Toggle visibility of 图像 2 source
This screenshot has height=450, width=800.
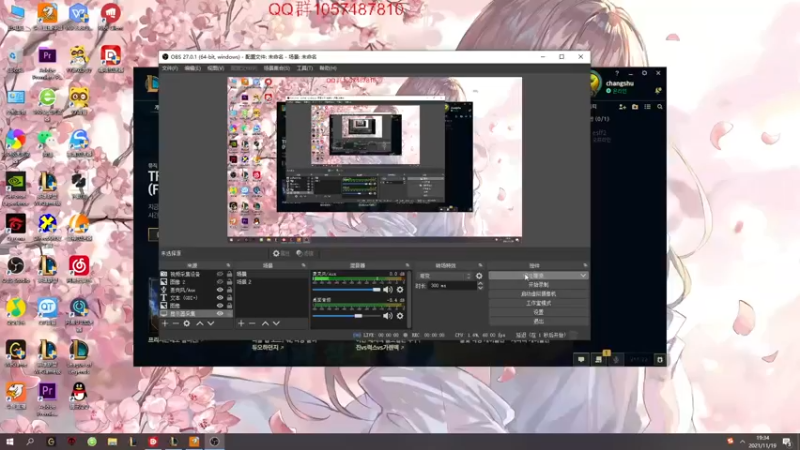click(220, 282)
